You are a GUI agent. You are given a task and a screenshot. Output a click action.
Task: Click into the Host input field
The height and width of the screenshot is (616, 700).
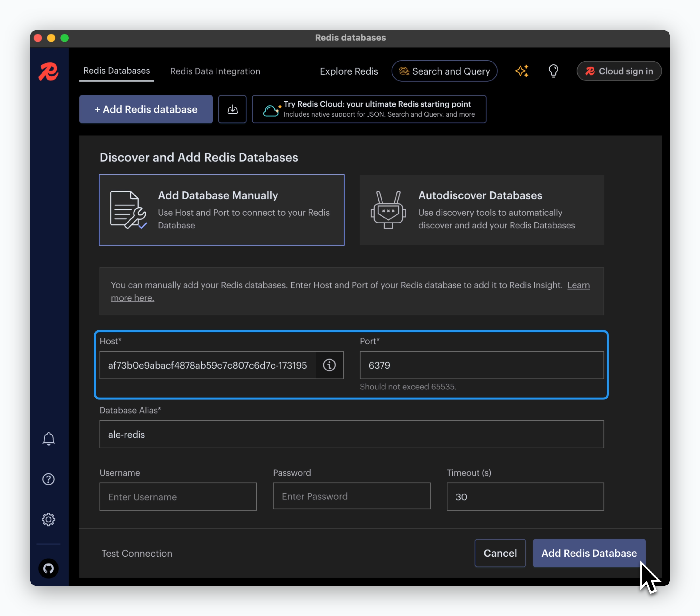tap(208, 365)
